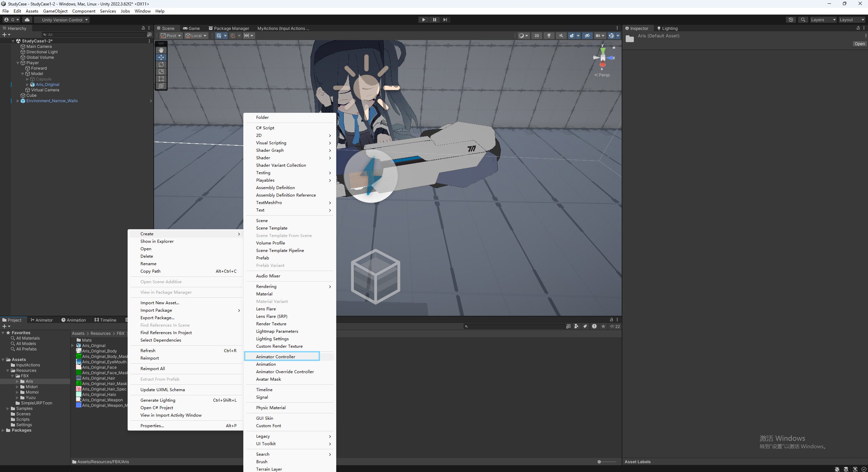The height and width of the screenshot is (472, 868).
Task: Click the Play button
Action: pos(423,20)
